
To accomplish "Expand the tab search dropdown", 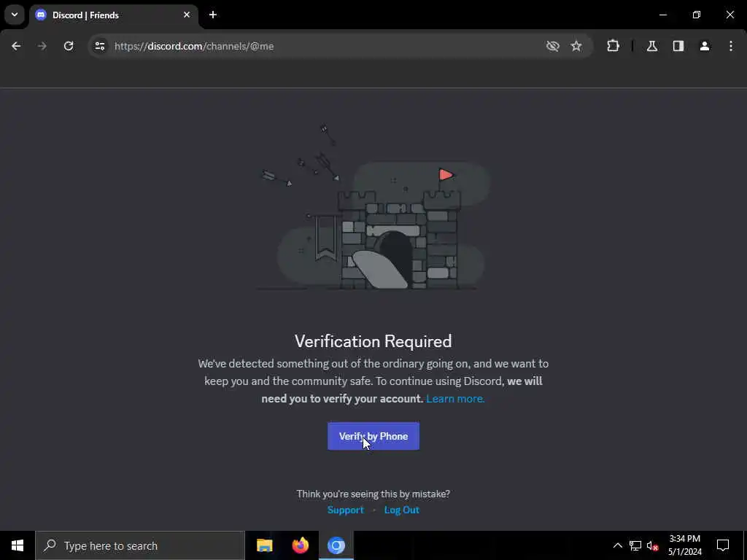I will click(x=15, y=15).
